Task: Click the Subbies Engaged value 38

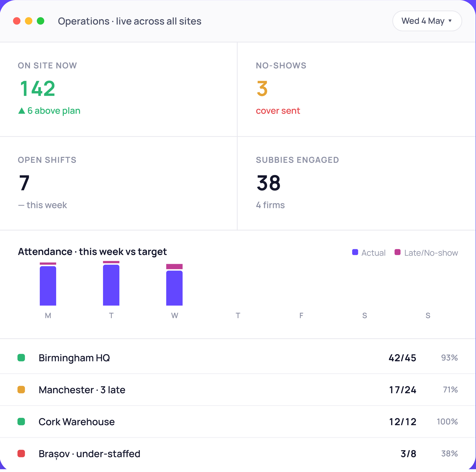Action: [268, 183]
